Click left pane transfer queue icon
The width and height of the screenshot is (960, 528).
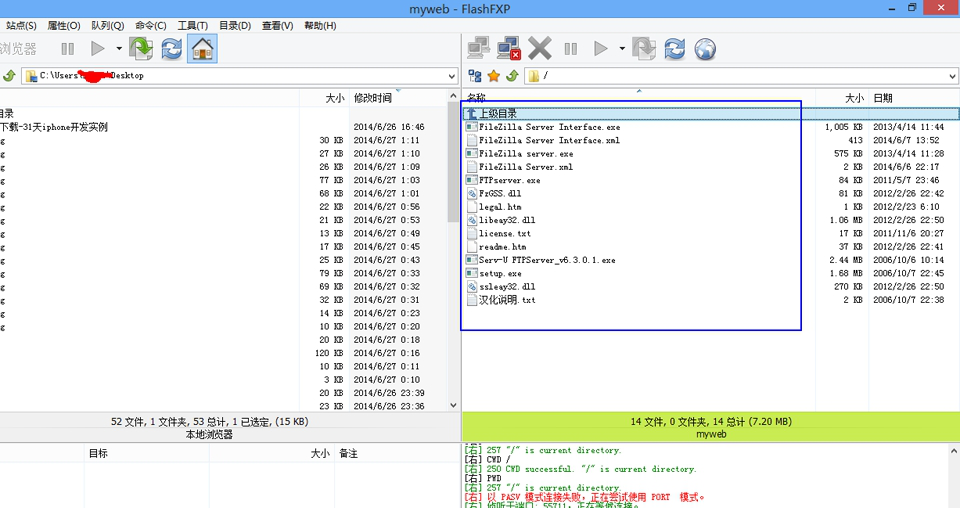(x=141, y=48)
